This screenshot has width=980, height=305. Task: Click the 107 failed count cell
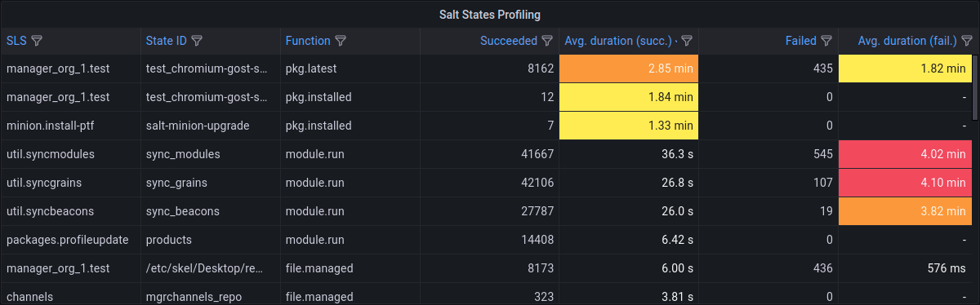click(x=768, y=183)
